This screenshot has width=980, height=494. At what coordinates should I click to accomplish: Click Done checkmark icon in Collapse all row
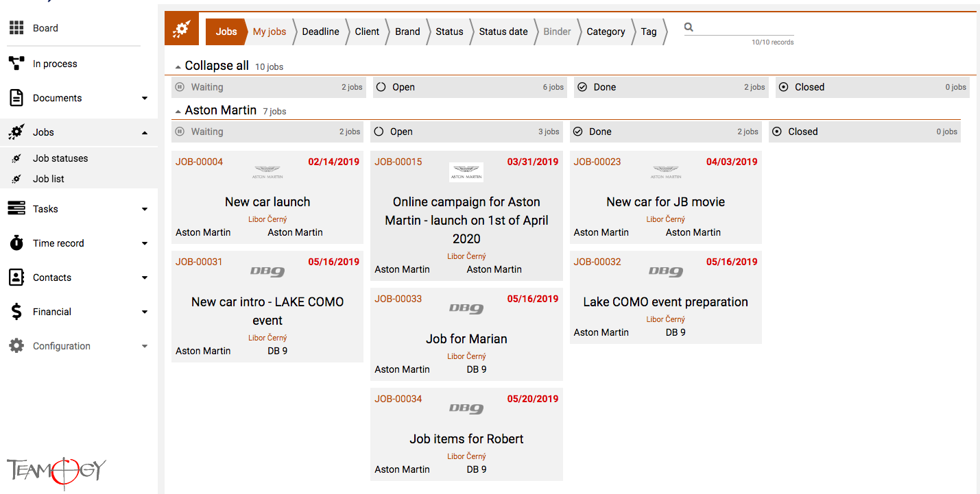582,87
